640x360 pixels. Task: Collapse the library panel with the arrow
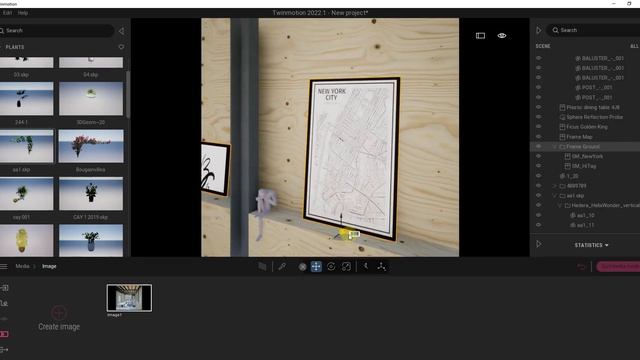pos(121,31)
